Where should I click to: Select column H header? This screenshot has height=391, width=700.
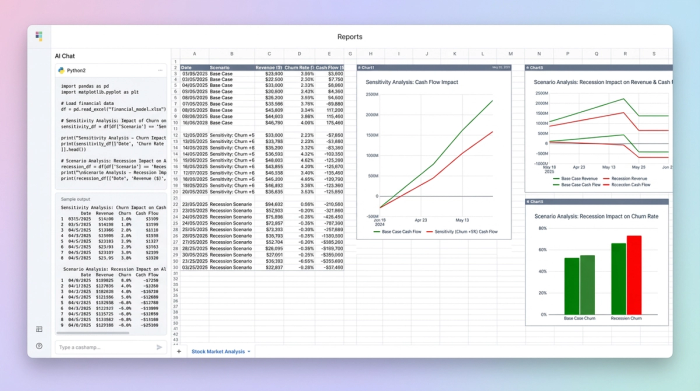[x=370, y=54]
